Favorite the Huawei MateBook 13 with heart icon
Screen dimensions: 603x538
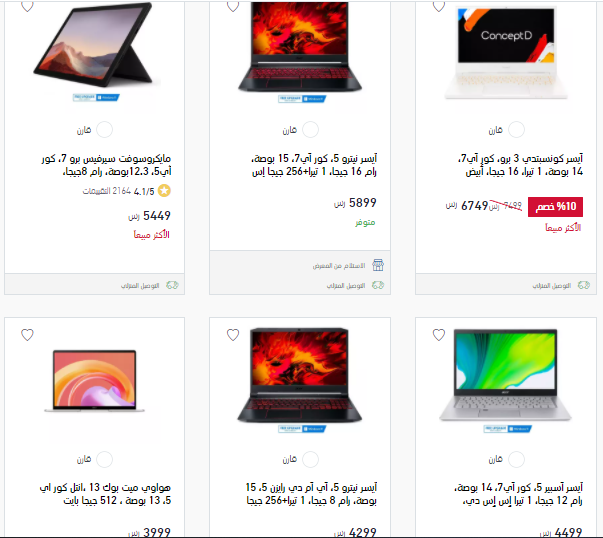coord(27,335)
